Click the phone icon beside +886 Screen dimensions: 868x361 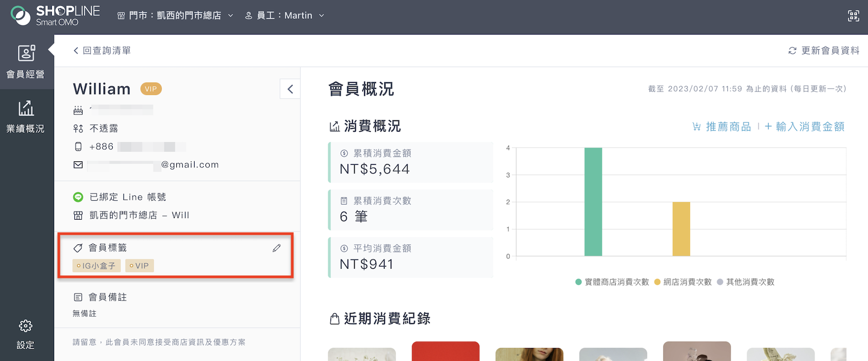click(x=78, y=147)
